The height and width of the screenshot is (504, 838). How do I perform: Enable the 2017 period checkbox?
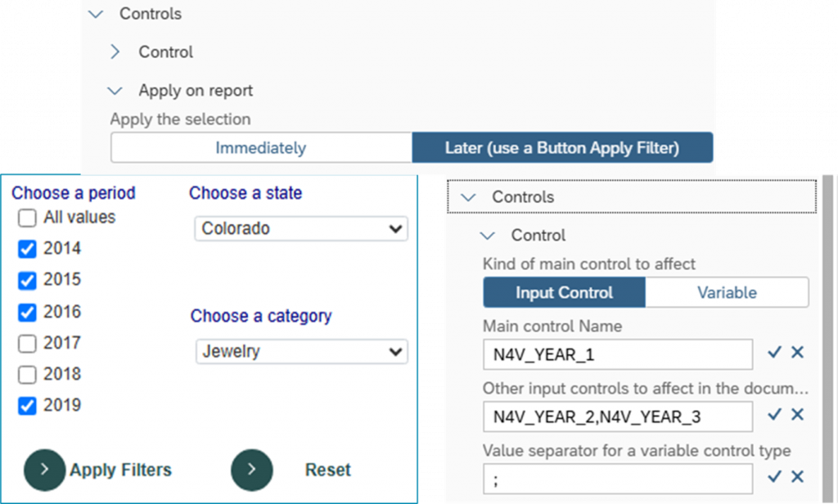[28, 344]
